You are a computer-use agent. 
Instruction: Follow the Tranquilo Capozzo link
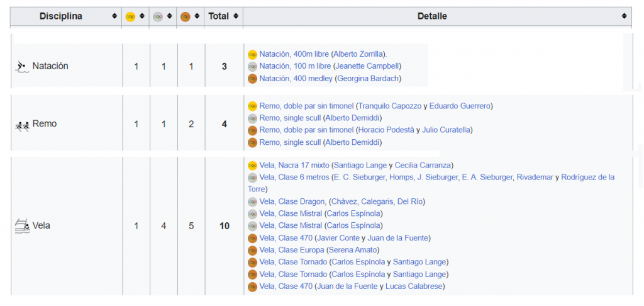[389, 106]
